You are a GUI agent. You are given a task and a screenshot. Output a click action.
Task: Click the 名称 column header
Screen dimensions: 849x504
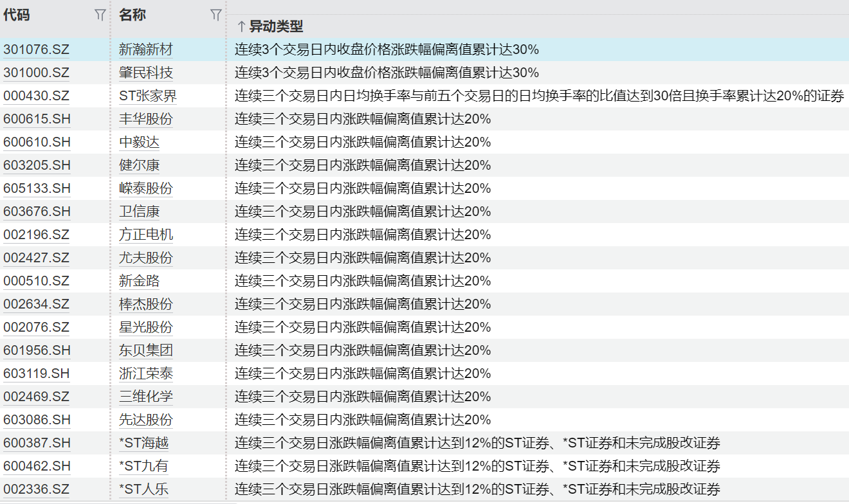point(132,15)
